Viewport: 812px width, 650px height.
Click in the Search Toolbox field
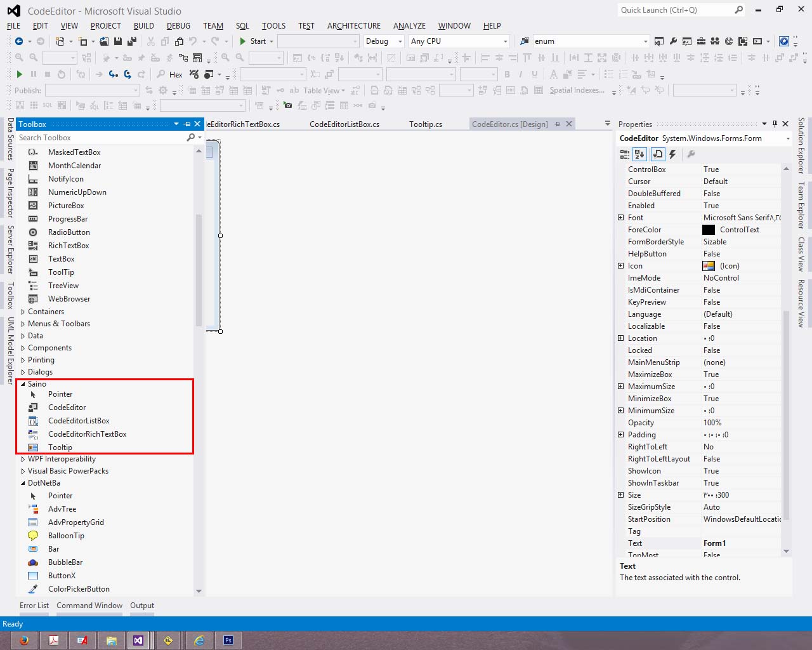tap(101, 138)
